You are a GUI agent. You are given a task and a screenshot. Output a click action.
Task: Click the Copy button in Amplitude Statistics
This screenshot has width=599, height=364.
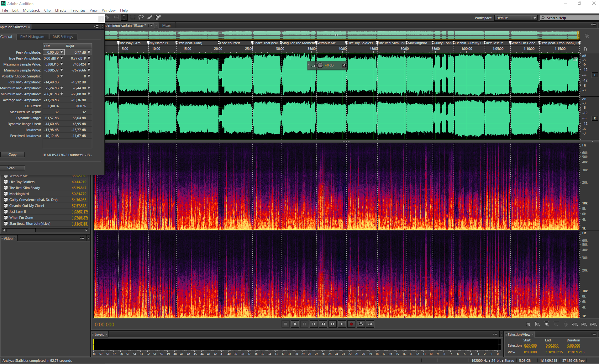[x=13, y=155]
